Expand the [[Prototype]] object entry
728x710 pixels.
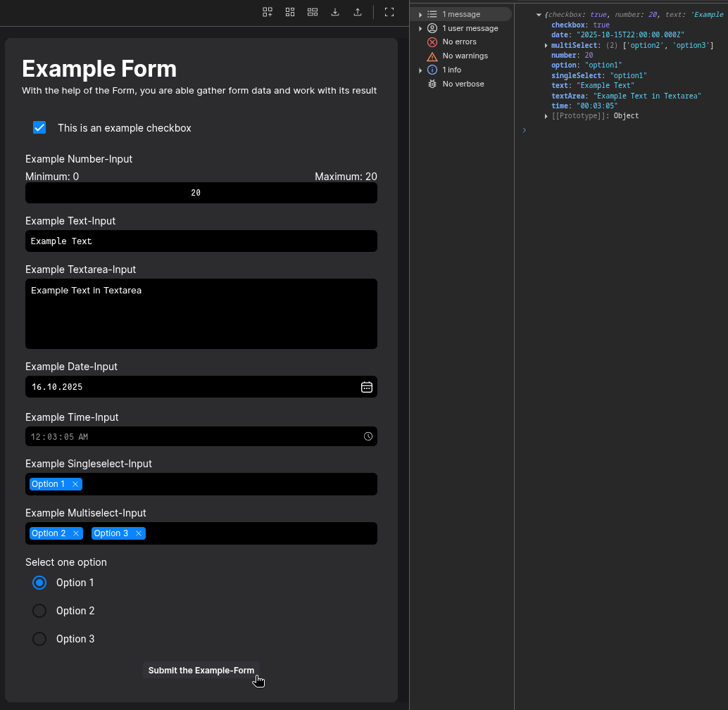click(546, 116)
